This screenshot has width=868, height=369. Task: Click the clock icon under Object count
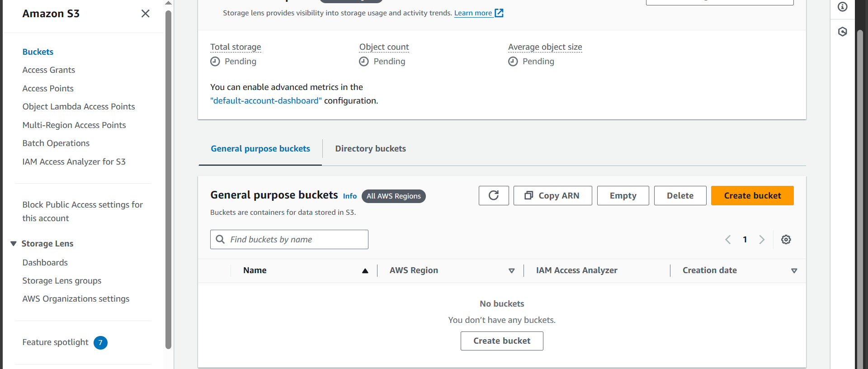coord(364,61)
